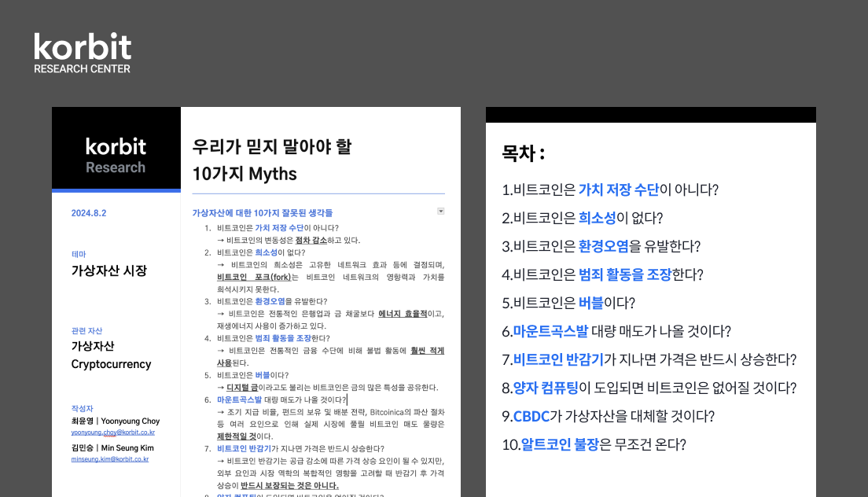This screenshot has width=868, height=497.
Task: Click the korbit Research Center logo
Action: [82, 52]
